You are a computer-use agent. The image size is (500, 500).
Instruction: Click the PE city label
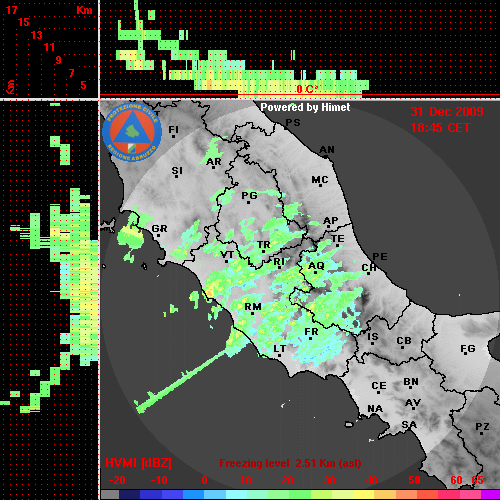(x=380, y=256)
